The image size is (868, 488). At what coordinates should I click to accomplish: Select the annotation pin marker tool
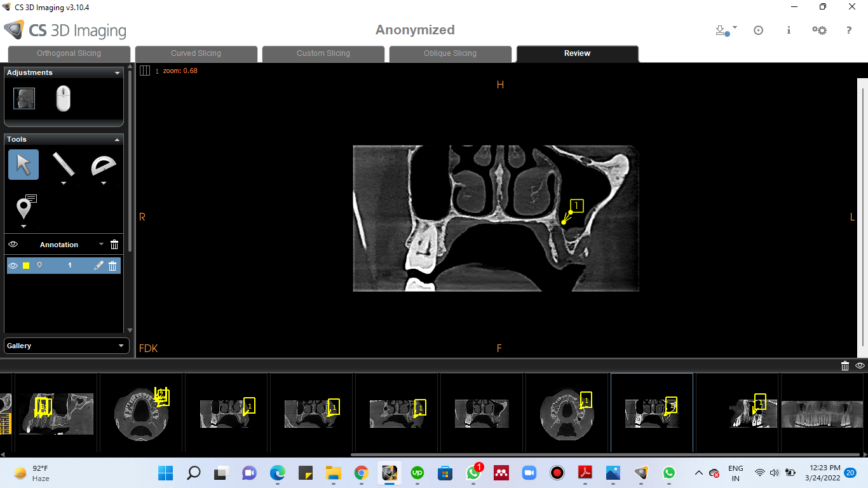[x=24, y=208]
